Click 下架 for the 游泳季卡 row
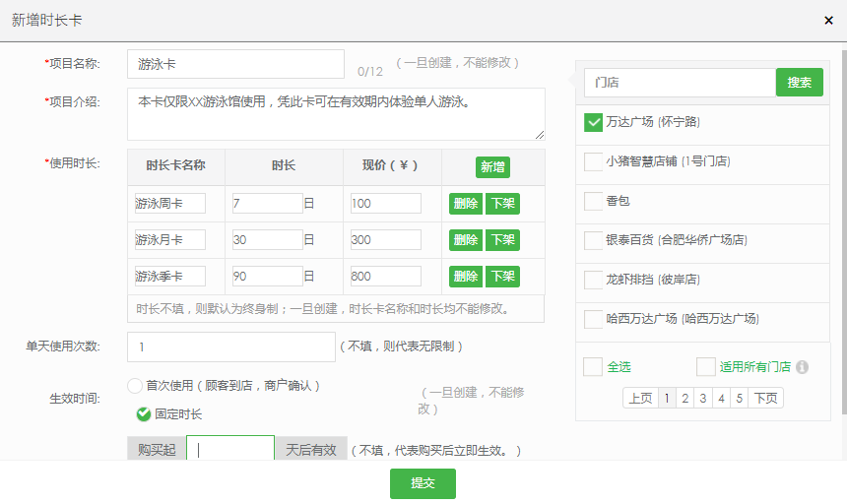This screenshot has width=847, height=504. (x=502, y=277)
